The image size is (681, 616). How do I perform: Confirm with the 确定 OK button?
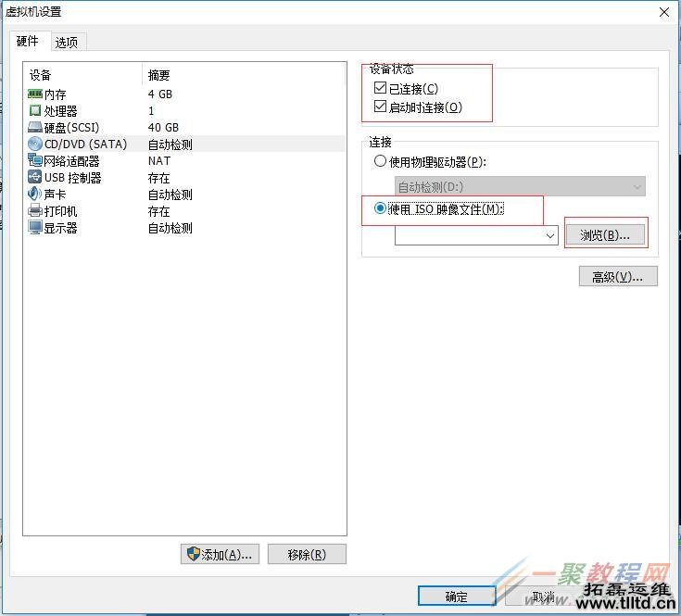point(457,596)
